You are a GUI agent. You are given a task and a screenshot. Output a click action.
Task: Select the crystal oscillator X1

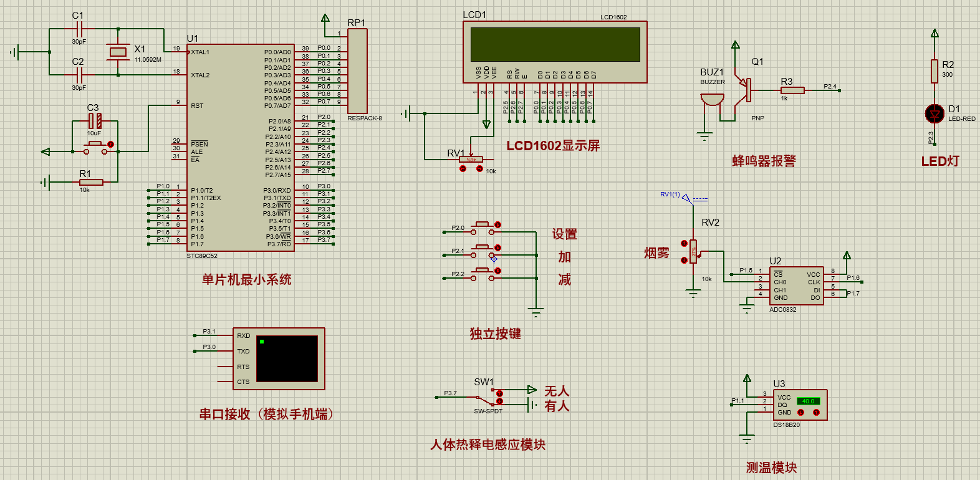click(x=118, y=52)
